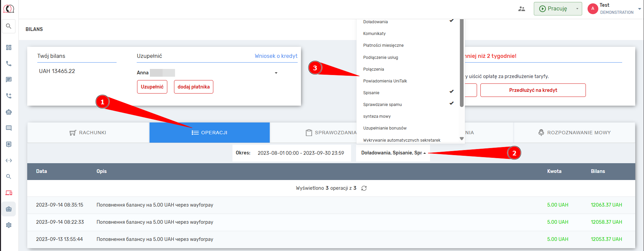Switch to the Rozpoznawanie mowy tab
The image size is (644, 251).
point(574,133)
